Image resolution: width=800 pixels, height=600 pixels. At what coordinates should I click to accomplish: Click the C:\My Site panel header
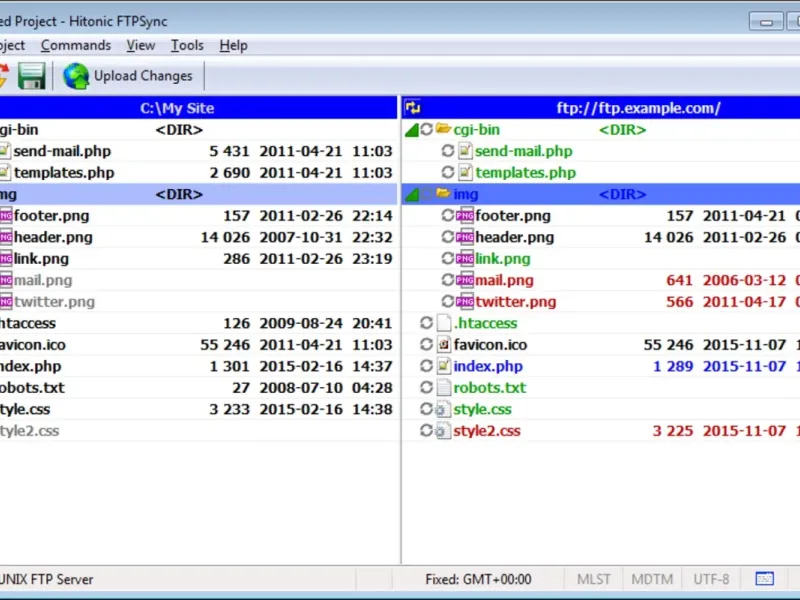[198, 108]
